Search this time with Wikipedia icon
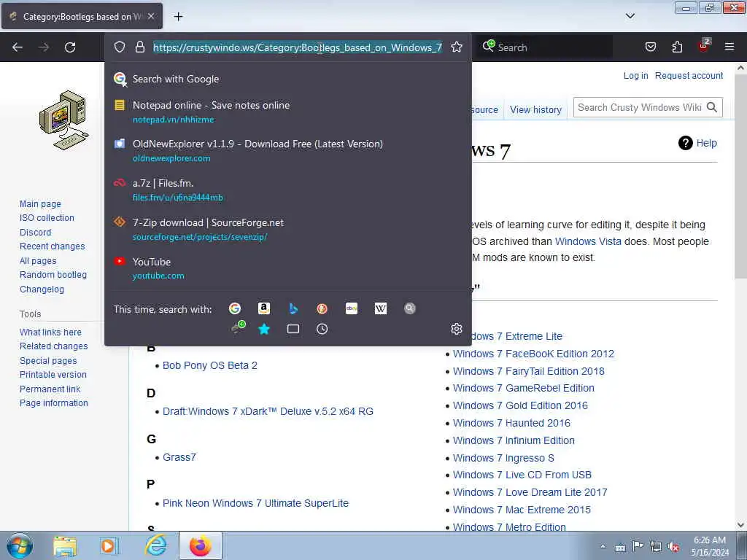747x560 pixels. [381, 308]
